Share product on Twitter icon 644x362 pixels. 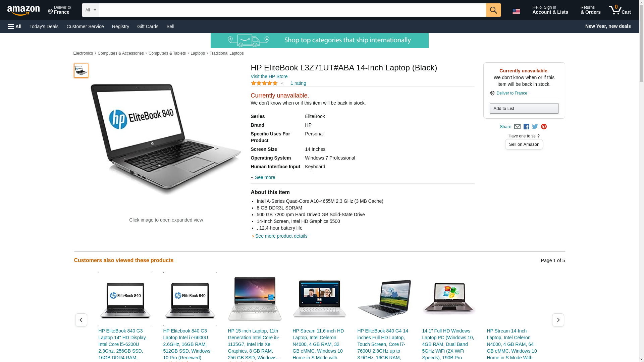535,127
